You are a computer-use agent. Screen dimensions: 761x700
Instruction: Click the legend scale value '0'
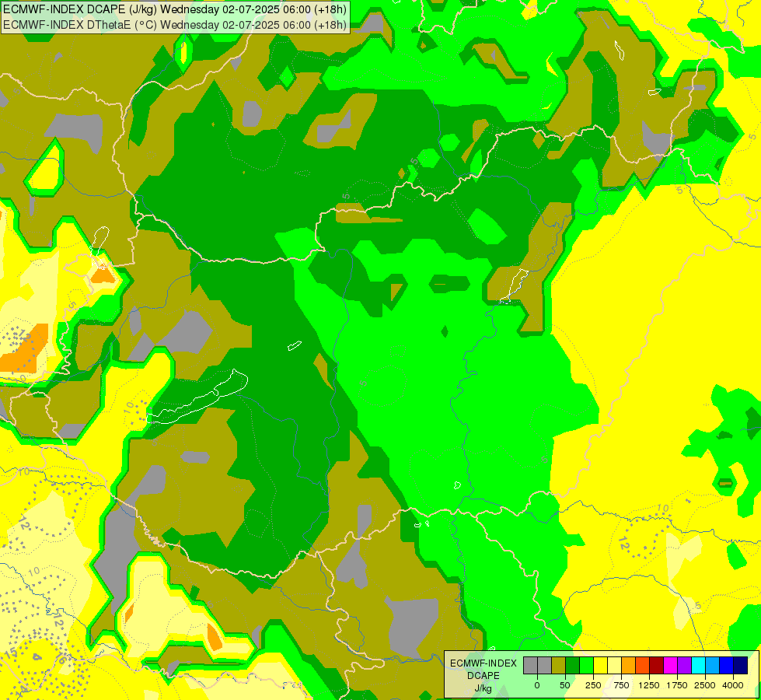coord(537,685)
